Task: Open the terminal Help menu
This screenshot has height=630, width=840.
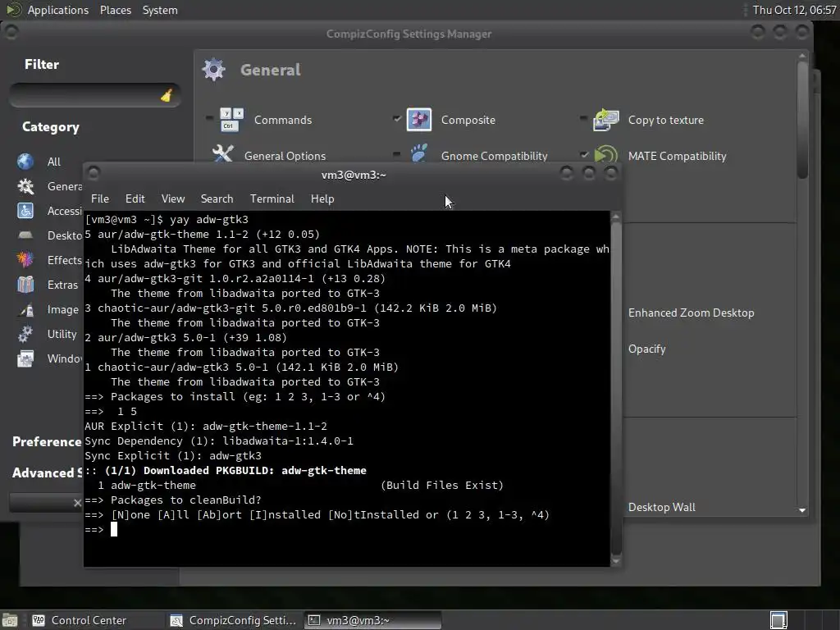Action: [x=322, y=199]
